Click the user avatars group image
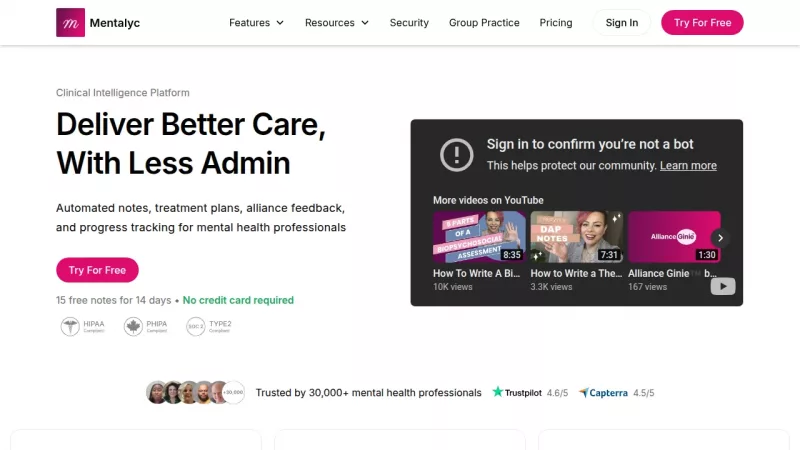This screenshot has height=450, width=800. (195, 393)
